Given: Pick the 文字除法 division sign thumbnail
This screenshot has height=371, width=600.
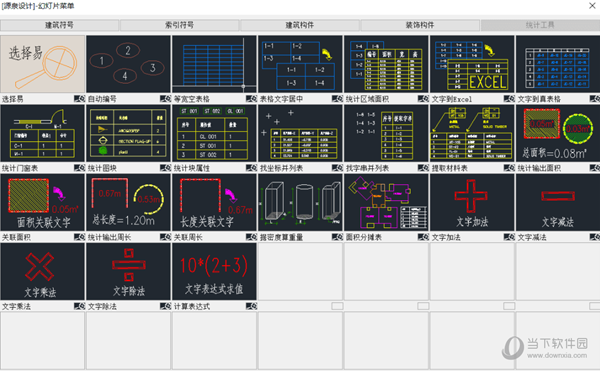Looking at the screenshot, I should click(x=128, y=272).
